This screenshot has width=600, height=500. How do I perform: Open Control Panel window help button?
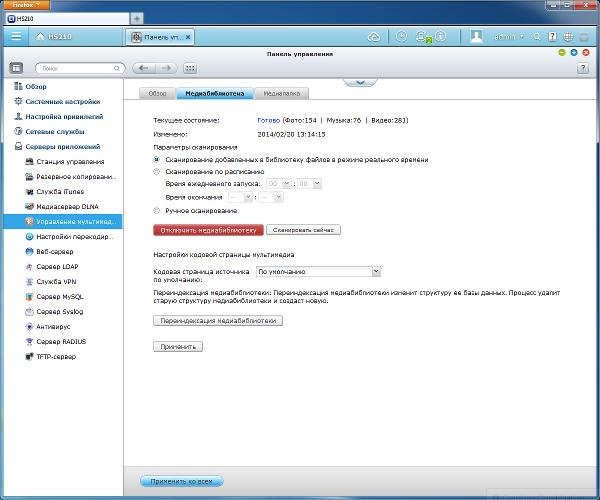point(583,68)
